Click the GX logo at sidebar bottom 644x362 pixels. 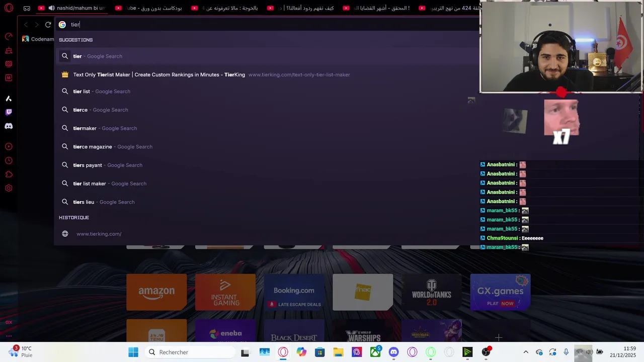pos(9,322)
